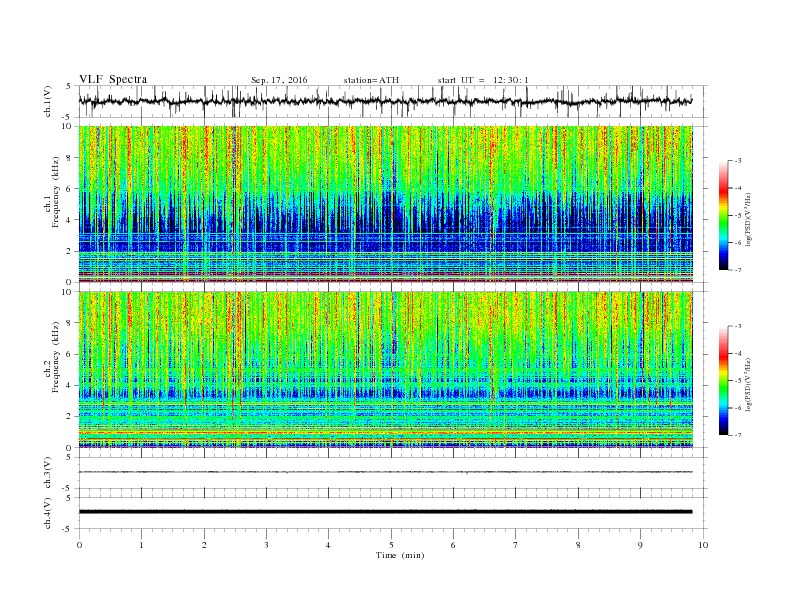Click the "VLF Spectra" title text
The height and width of the screenshot is (612, 792).
pos(113,79)
